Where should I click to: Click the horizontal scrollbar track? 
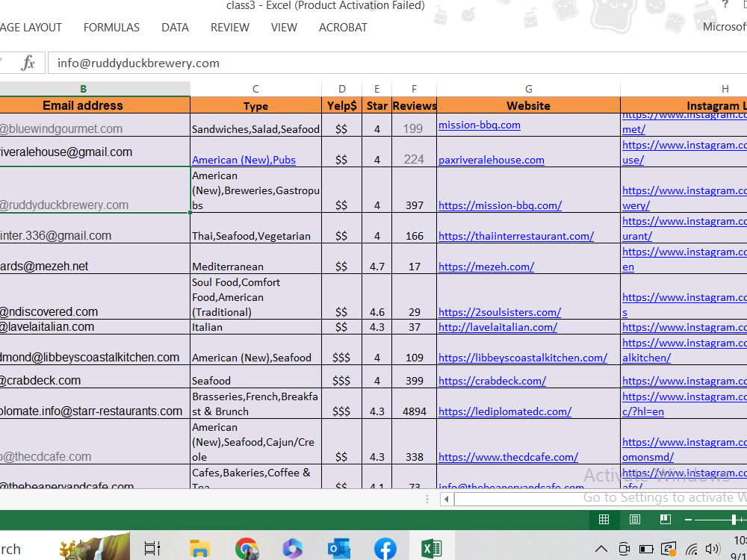coord(601,499)
